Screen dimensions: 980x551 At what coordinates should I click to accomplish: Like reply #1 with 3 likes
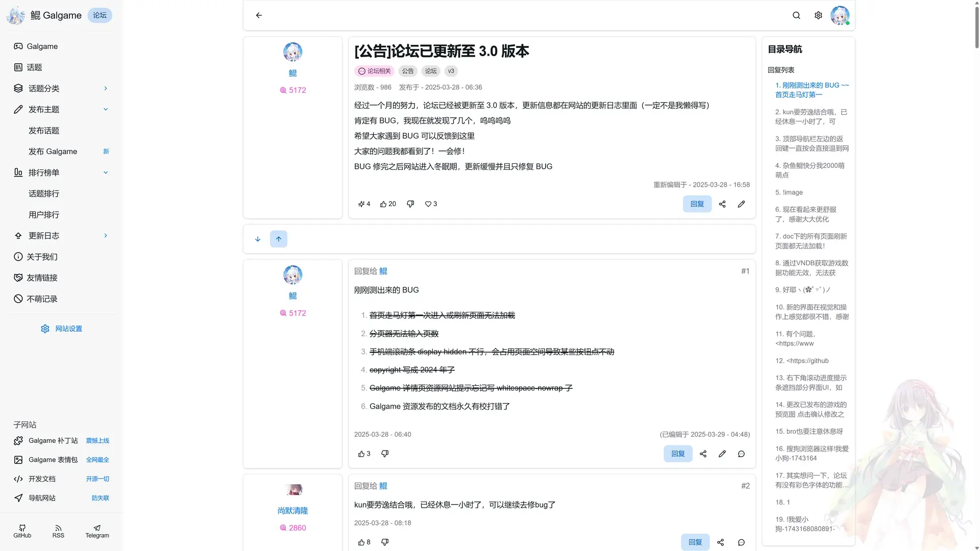(364, 454)
